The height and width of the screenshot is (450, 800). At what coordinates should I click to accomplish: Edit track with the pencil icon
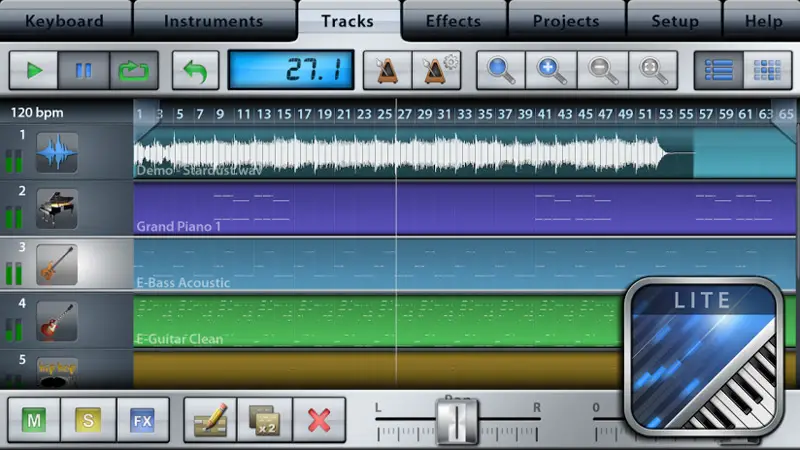210,420
